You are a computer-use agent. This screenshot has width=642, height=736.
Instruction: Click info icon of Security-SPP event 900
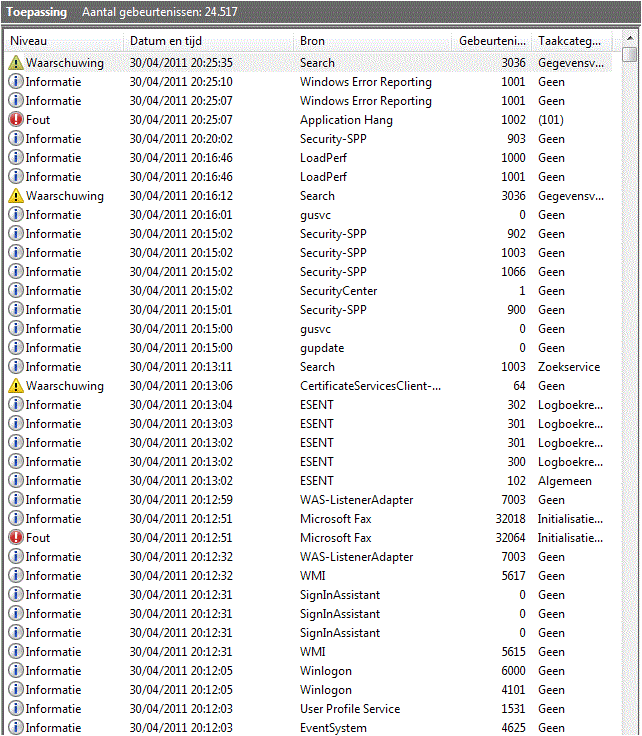coord(15,309)
